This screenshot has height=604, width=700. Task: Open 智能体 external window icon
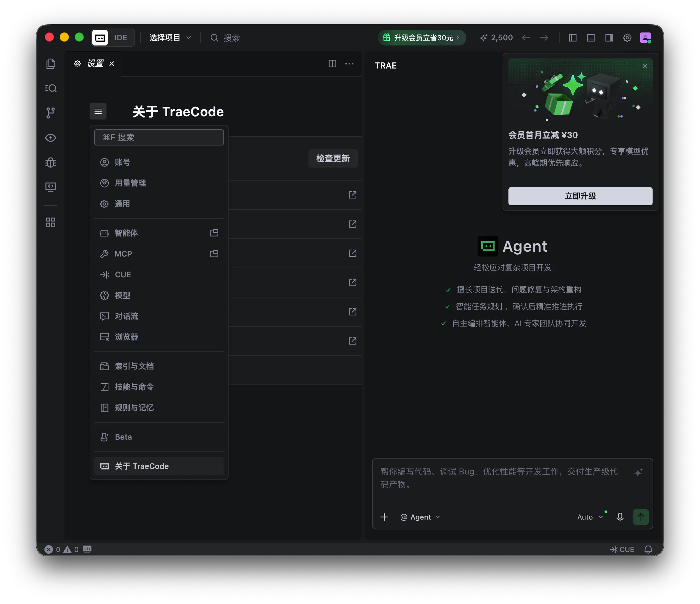tap(214, 233)
